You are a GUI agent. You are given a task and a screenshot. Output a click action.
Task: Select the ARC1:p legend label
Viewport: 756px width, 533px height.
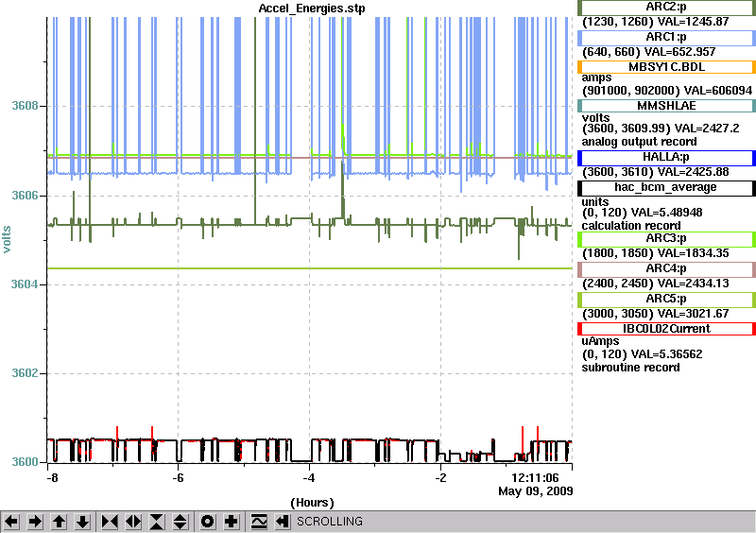[x=666, y=37]
